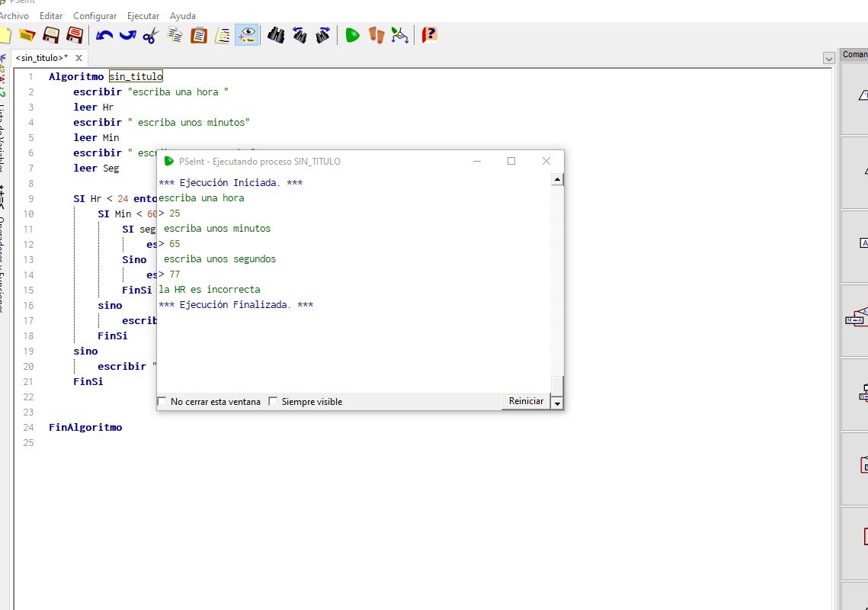Click the Cut scissors icon
The height and width of the screenshot is (610, 868).
click(150, 35)
